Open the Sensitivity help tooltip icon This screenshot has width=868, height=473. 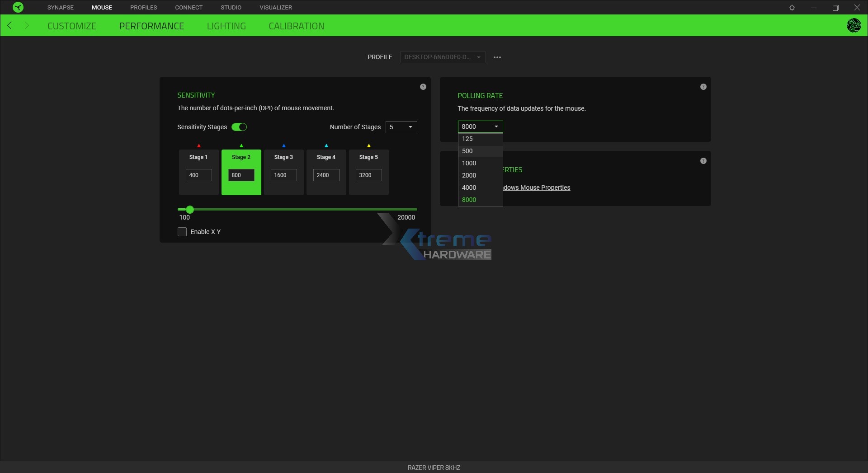(423, 86)
